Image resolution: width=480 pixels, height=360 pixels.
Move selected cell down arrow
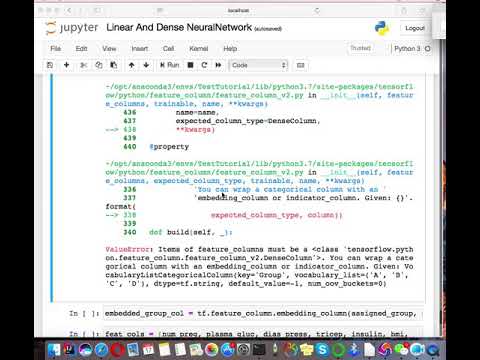146,65
